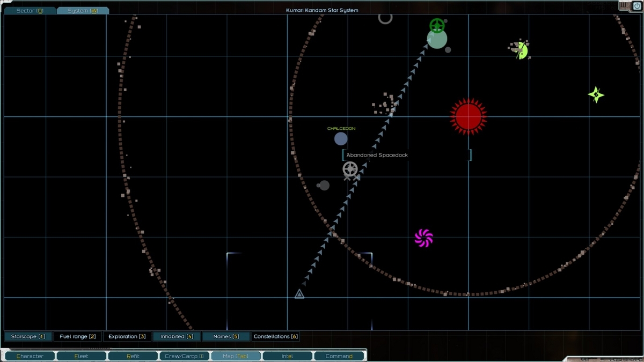The width and height of the screenshot is (644, 362).
Task: Click the small gray planet near the spacedock
Action: click(324, 186)
